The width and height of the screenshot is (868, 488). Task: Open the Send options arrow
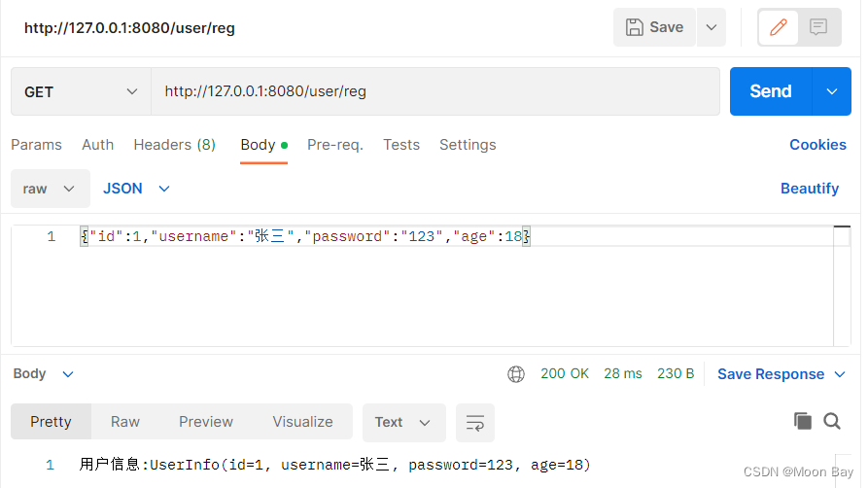[x=832, y=91]
